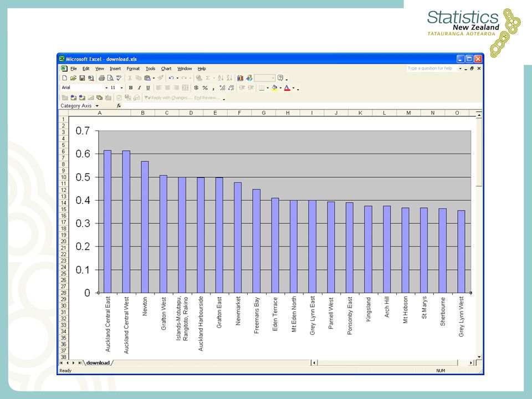This screenshot has width=532, height=399.
Task: Open Print Preview from the toolbar
Action: click(x=110, y=78)
